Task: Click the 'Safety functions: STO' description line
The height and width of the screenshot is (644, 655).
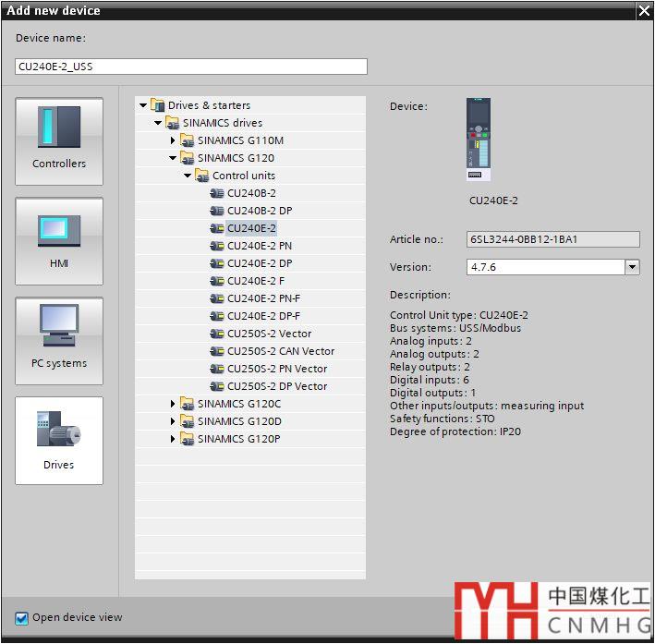Action: [442, 419]
